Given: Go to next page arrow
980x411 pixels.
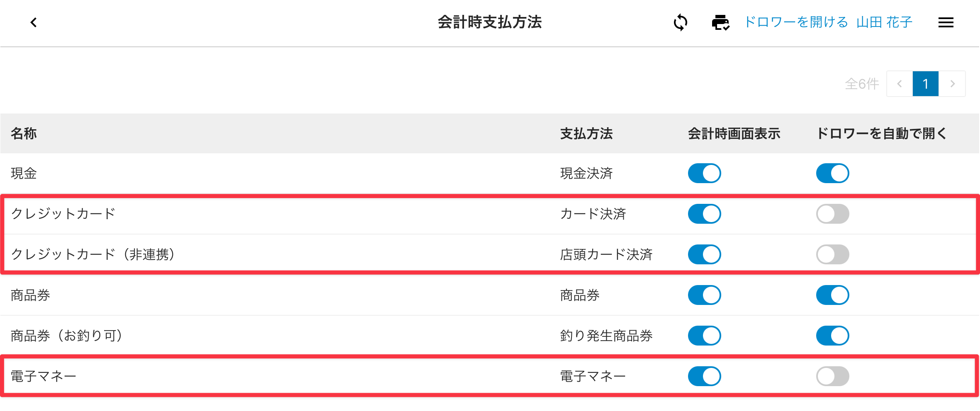Looking at the screenshot, I should point(952,84).
